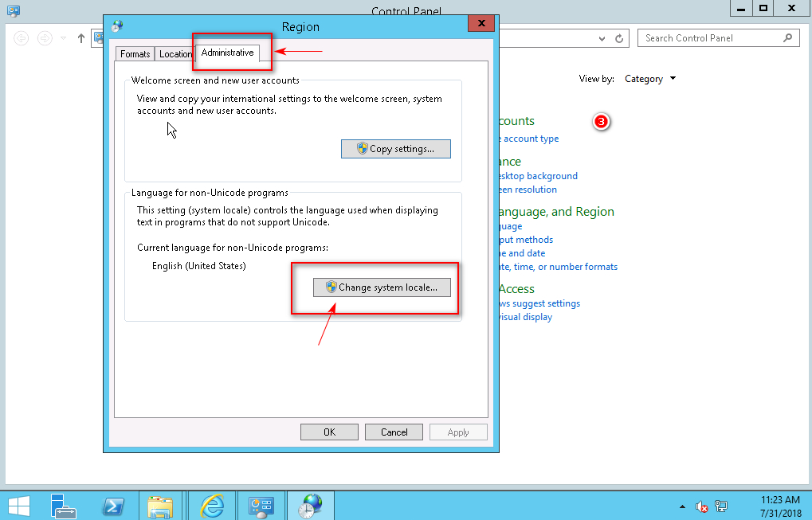Click the network status tray icon
This screenshot has width=812, height=520.
coord(721,506)
